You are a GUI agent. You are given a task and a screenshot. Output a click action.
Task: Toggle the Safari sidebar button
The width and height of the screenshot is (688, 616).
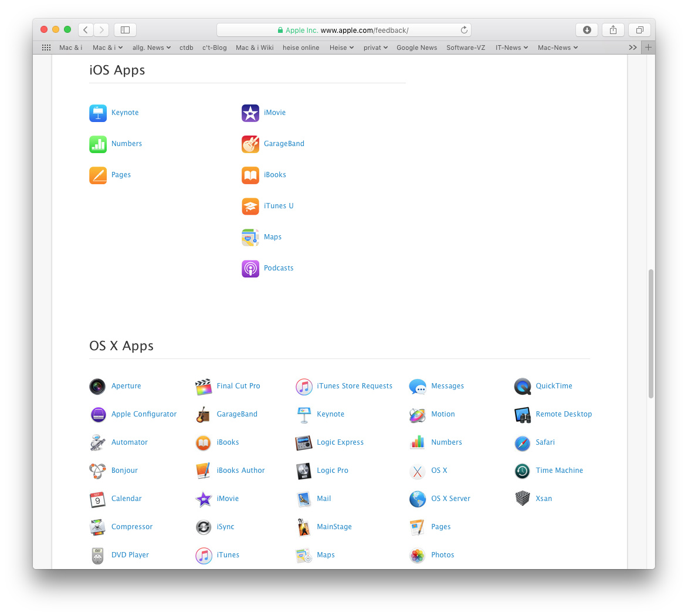125,30
